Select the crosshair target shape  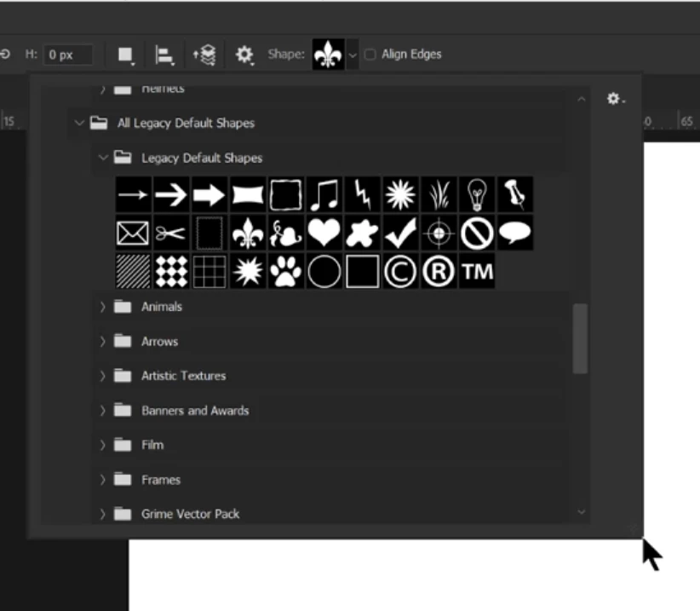point(439,233)
